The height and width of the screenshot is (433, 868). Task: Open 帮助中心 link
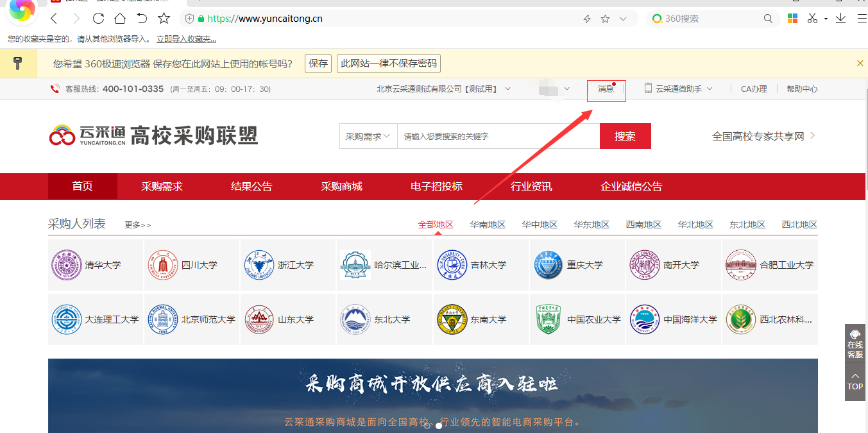(802, 89)
